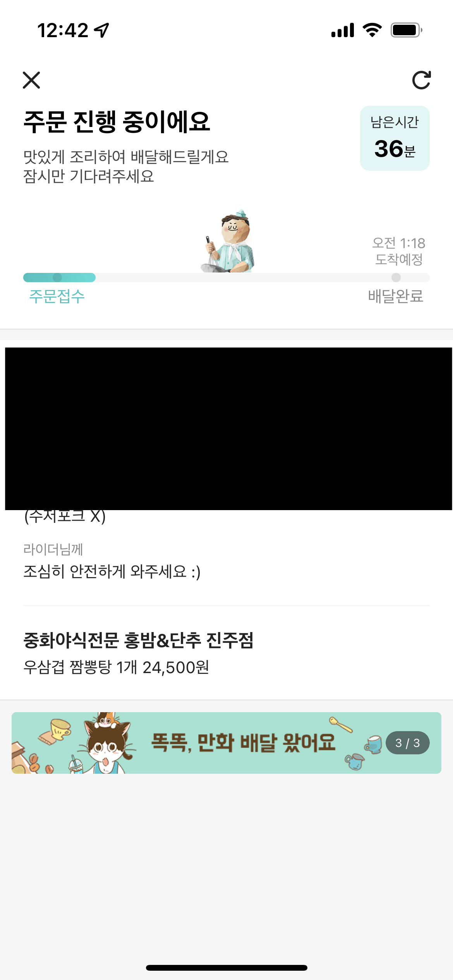Tap the cellular signal bars icon
Viewport: 453px width, 980px height.
[x=343, y=30]
